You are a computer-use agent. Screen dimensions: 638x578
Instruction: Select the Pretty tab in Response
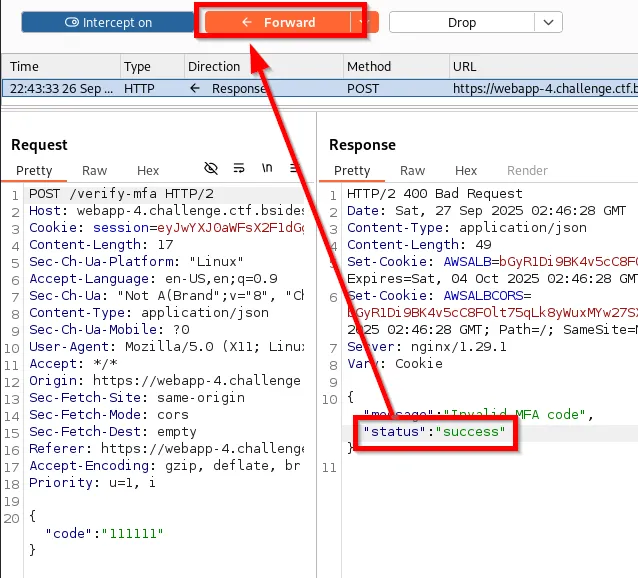[352, 171]
